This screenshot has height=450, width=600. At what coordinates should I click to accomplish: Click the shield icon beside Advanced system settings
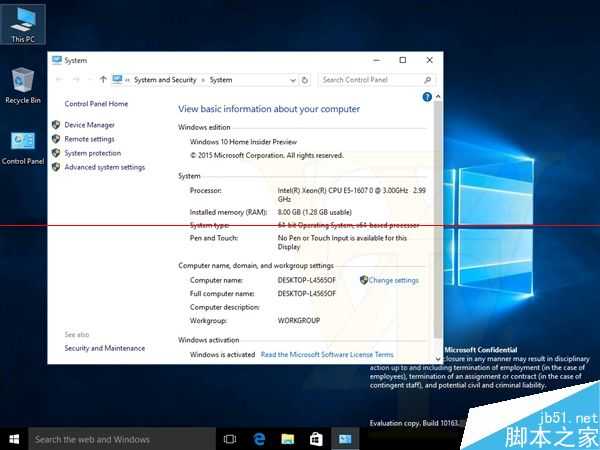point(56,167)
